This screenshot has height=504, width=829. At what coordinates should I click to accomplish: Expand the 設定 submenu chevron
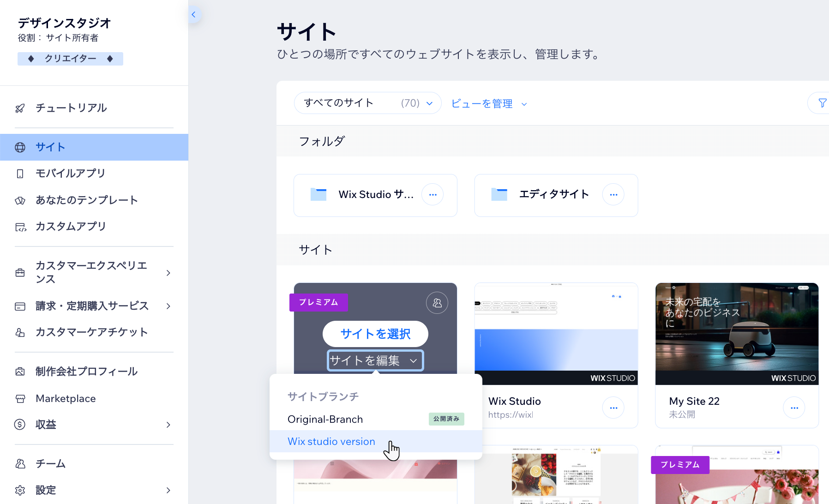168,490
